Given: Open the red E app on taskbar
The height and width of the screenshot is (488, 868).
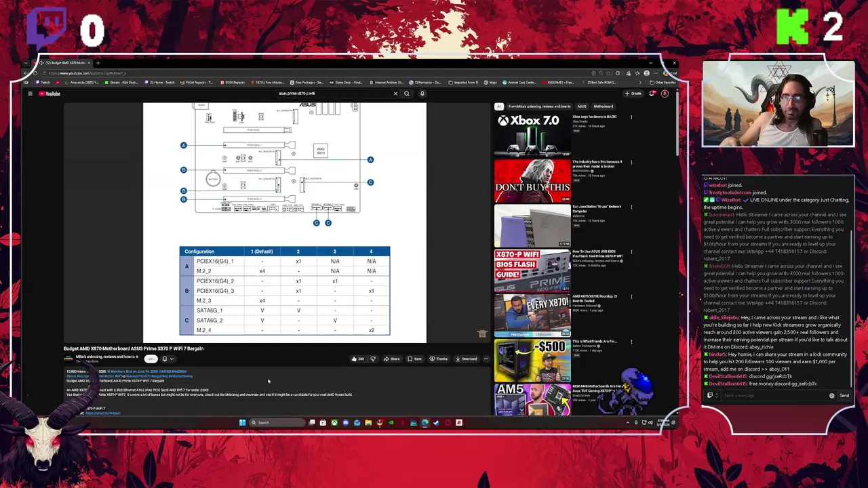Looking at the screenshot, I should [x=459, y=422].
